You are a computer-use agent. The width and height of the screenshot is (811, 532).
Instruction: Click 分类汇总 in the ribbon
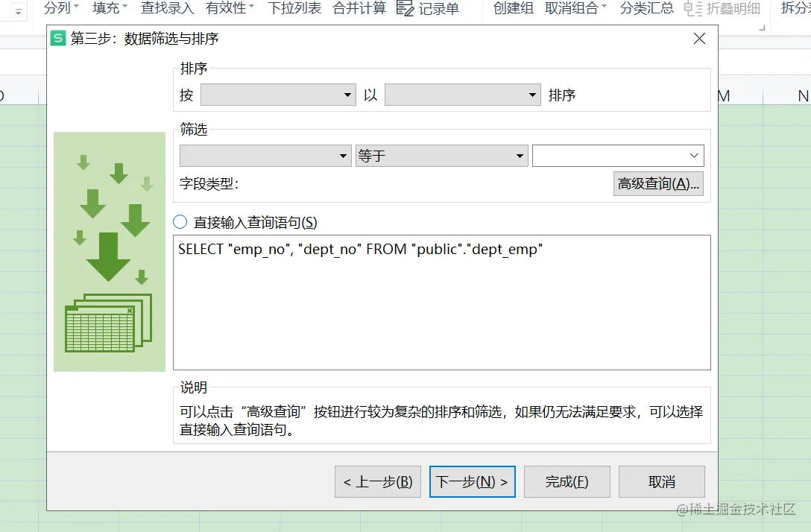tap(646, 7)
